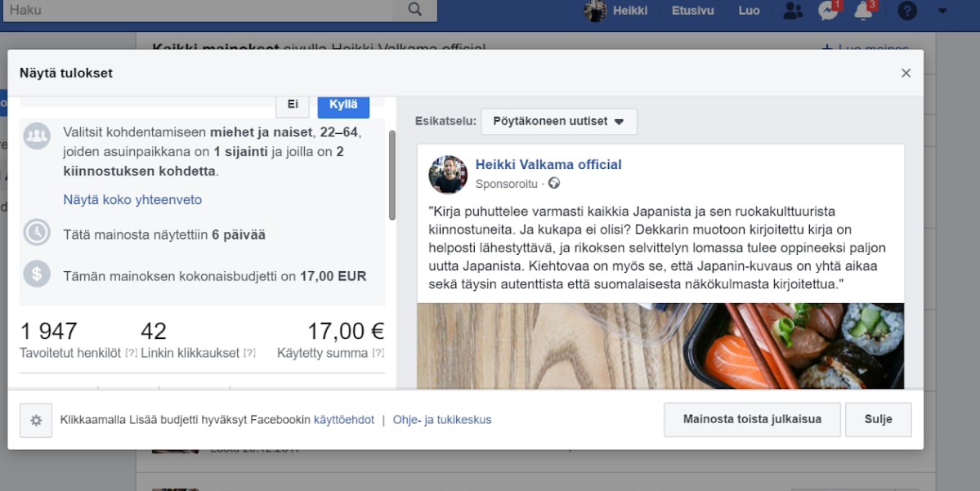The height and width of the screenshot is (491, 980).
Task: Click Mainosta toista julkaisua button
Action: tap(752, 419)
